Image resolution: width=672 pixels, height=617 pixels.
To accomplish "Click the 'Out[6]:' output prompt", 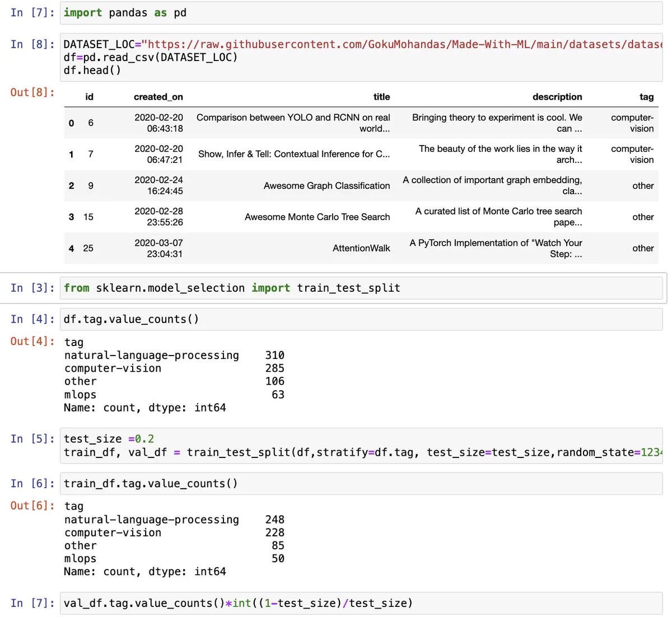I will tap(32, 506).
